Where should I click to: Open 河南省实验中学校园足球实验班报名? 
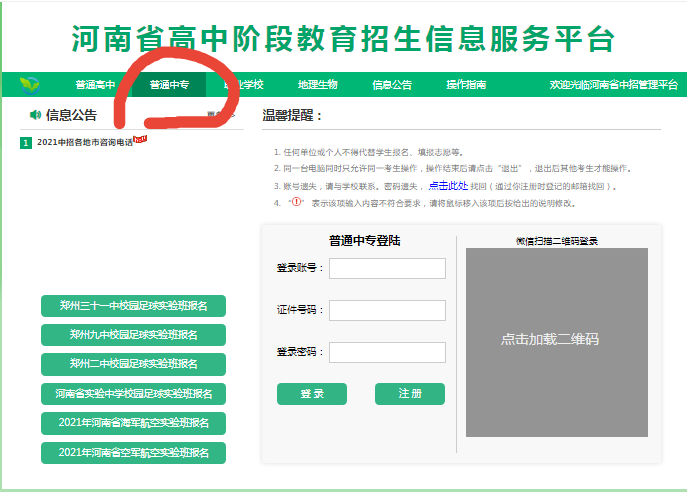pyautogui.click(x=133, y=393)
